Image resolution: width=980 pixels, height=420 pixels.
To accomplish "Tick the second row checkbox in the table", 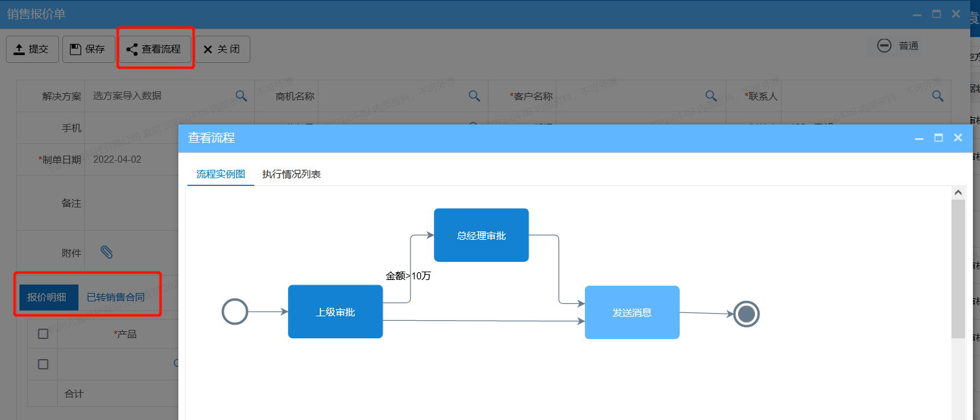I will [x=42, y=364].
